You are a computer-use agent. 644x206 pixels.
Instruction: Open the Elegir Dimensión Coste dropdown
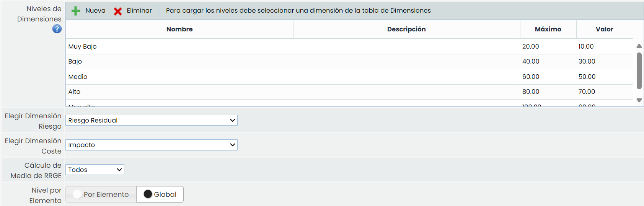(x=151, y=145)
